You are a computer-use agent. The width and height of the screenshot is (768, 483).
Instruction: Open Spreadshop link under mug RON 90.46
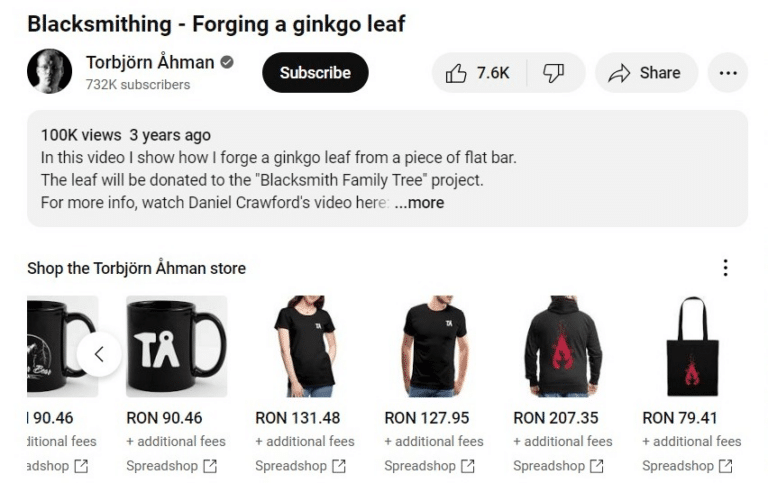pyautogui.click(x=162, y=466)
